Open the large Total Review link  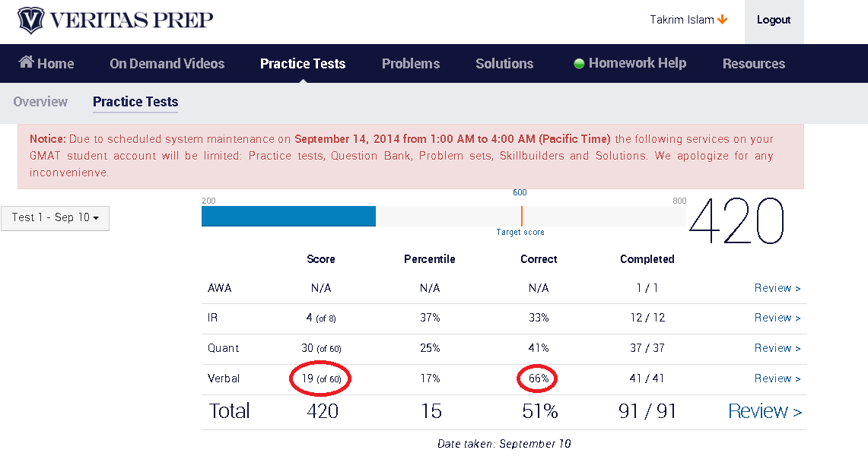point(765,411)
